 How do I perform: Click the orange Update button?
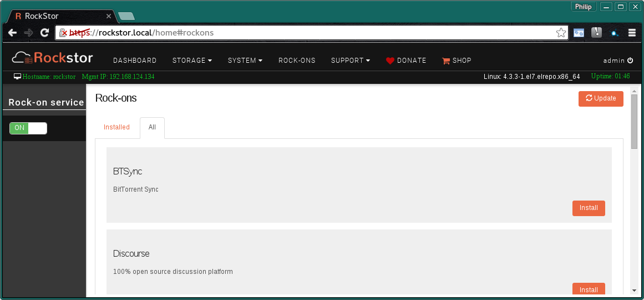(601, 98)
